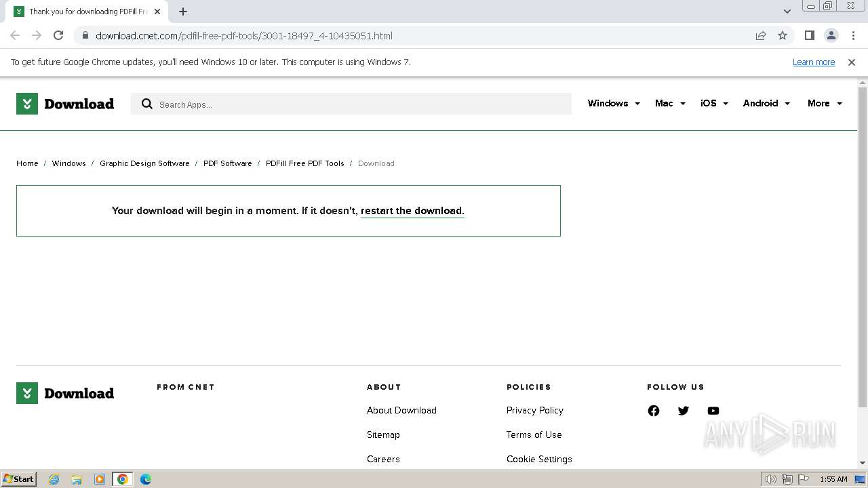View site information via lock icon
The height and width of the screenshot is (488, 868).
85,35
